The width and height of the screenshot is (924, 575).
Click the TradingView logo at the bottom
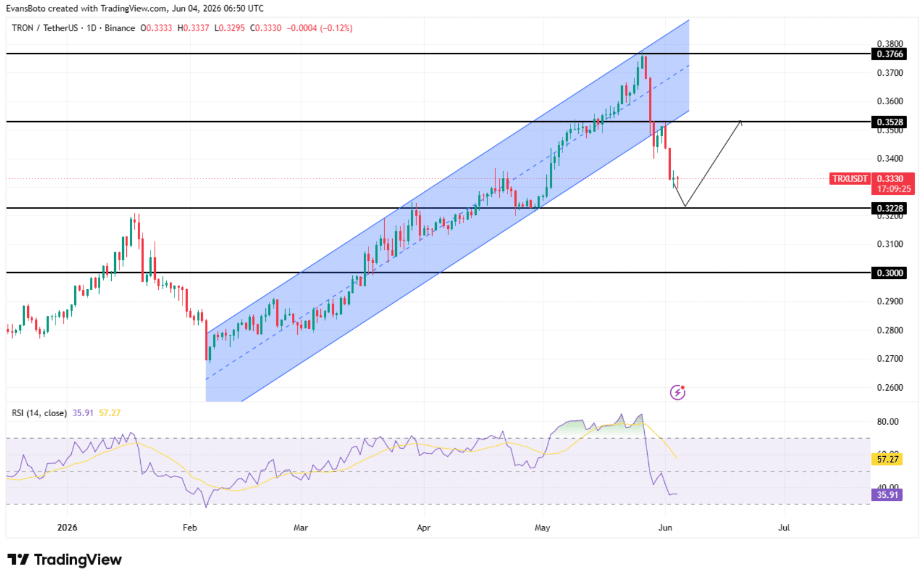(64, 559)
